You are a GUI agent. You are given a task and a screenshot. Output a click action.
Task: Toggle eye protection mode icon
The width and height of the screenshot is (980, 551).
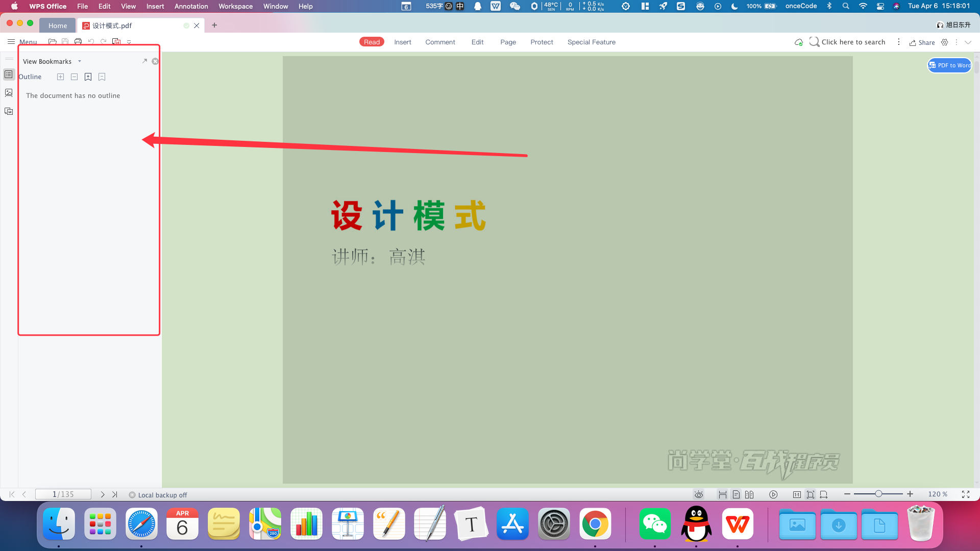[699, 494]
